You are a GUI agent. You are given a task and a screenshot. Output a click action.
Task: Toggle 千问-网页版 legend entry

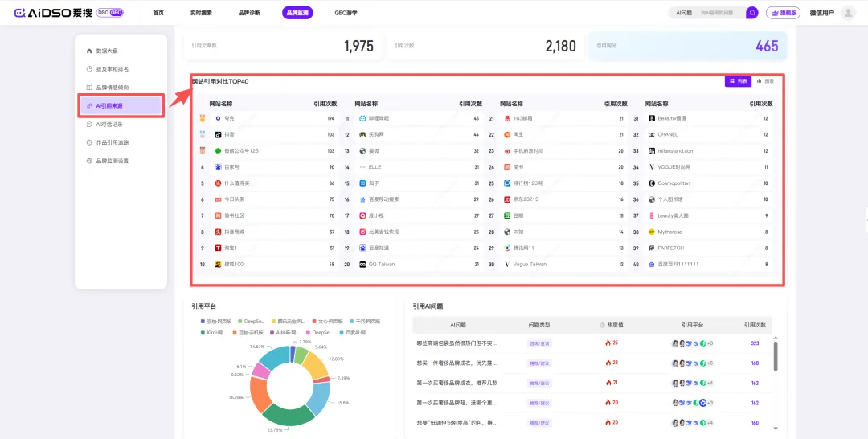point(365,321)
